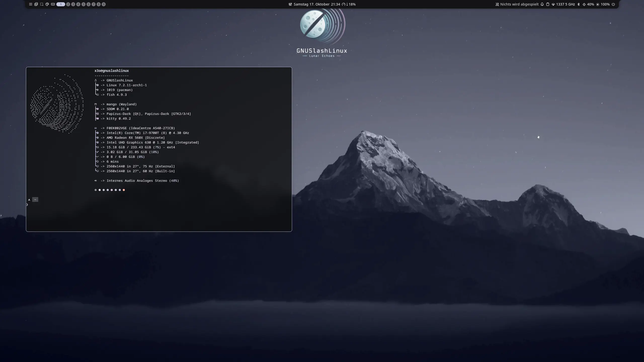Click the '3.02 GiB / 31.05 GiB' memory line

click(133, 152)
